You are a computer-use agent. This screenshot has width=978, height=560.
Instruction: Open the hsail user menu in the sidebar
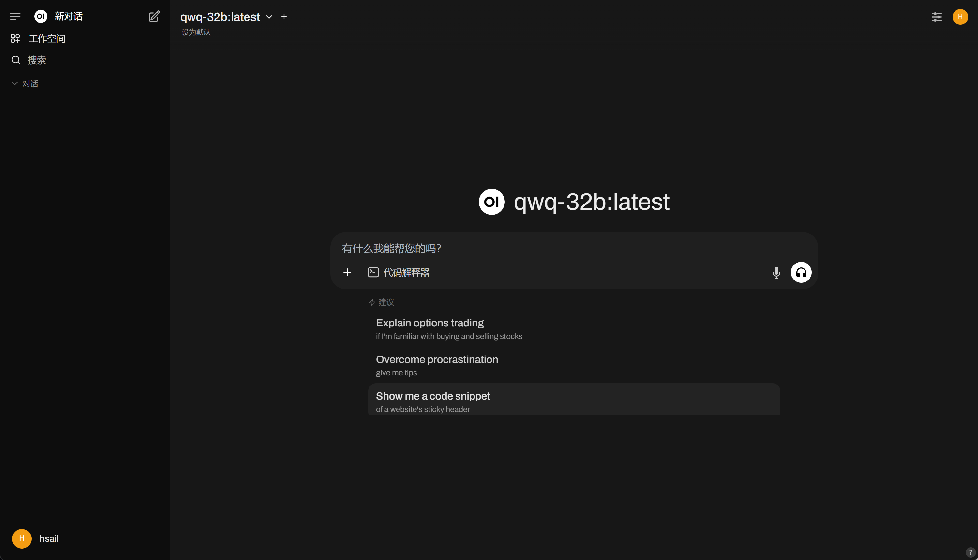pos(35,538)
